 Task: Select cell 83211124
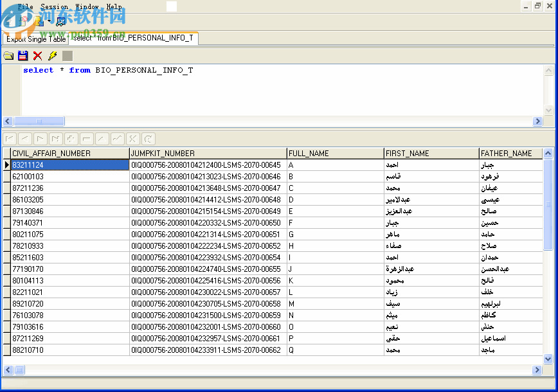(x=69, y=165)
